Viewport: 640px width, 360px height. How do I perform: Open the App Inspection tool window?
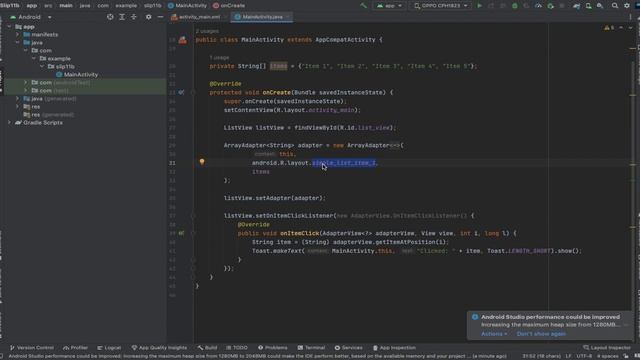tap(394, 348)
